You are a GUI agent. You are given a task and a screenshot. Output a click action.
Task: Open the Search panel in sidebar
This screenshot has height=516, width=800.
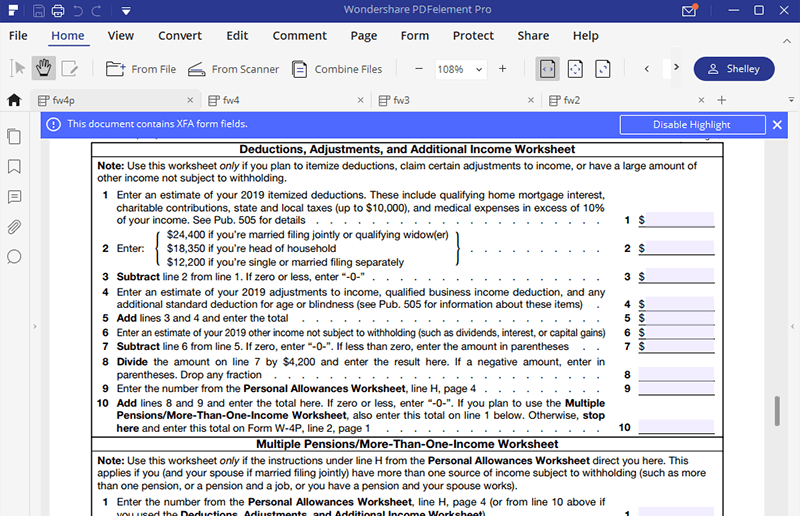click(14, 257)
